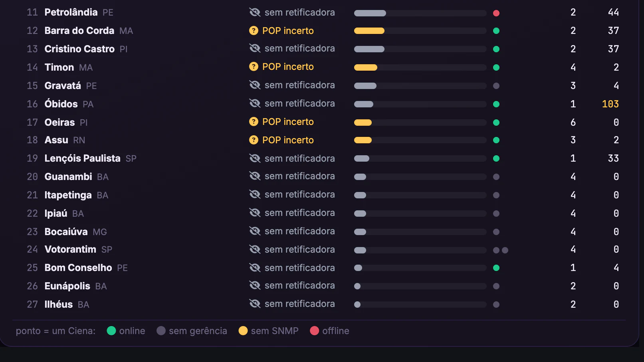The width and height of the screenshot is (644, 362).
Task: Click the red offline legend swatch
Action: tap(315, 331)
